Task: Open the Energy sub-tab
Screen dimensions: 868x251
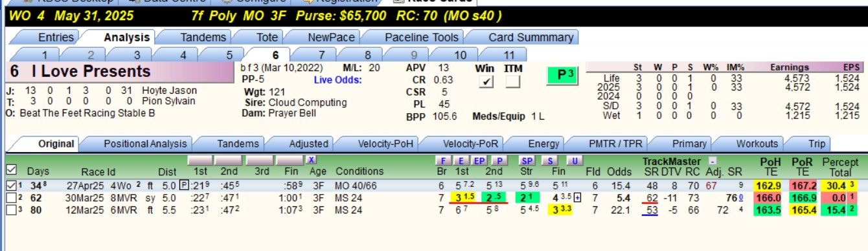Action: click(543, 144)
